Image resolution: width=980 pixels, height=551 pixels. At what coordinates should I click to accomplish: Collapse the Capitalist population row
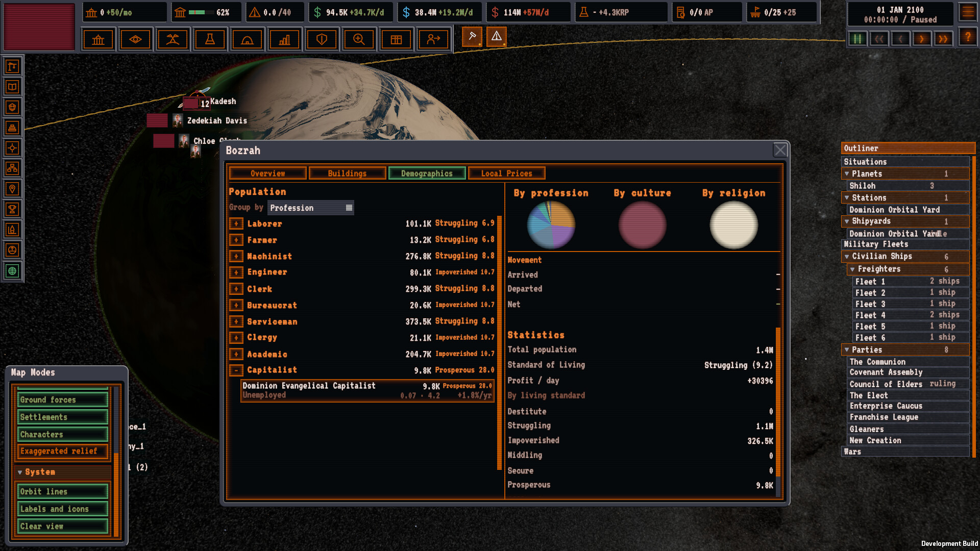[x=236, y=370]
